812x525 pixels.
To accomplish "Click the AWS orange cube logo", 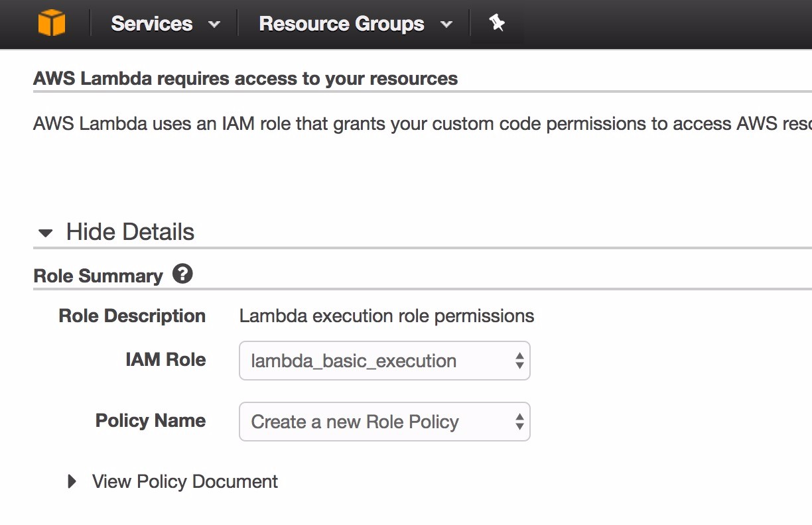I will tap(52, 24).
